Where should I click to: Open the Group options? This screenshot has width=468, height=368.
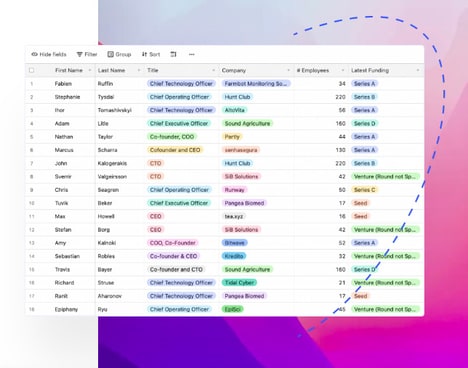119,54
